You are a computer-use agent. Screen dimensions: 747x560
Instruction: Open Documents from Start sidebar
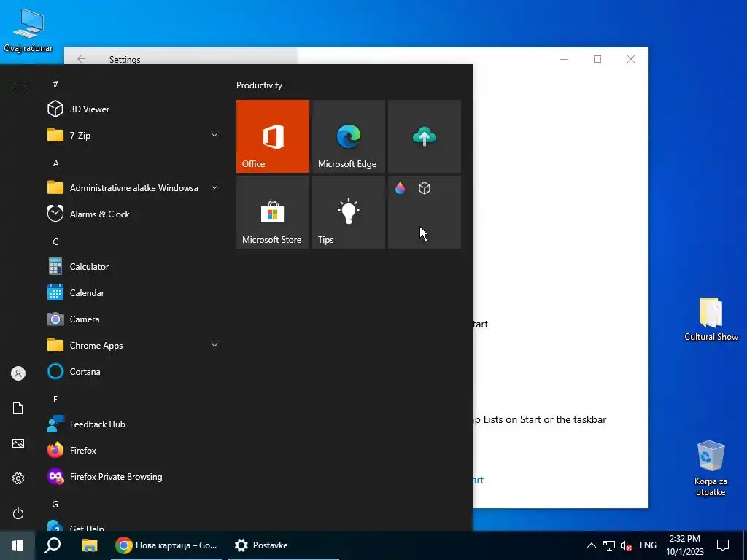point(18,408)
